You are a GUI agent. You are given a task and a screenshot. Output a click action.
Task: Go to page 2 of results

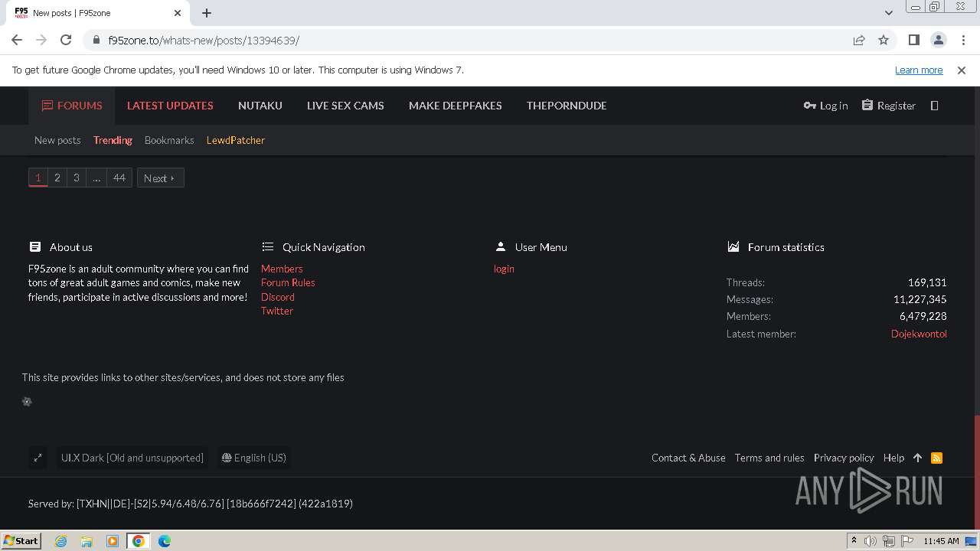click(x=57, y=178)
